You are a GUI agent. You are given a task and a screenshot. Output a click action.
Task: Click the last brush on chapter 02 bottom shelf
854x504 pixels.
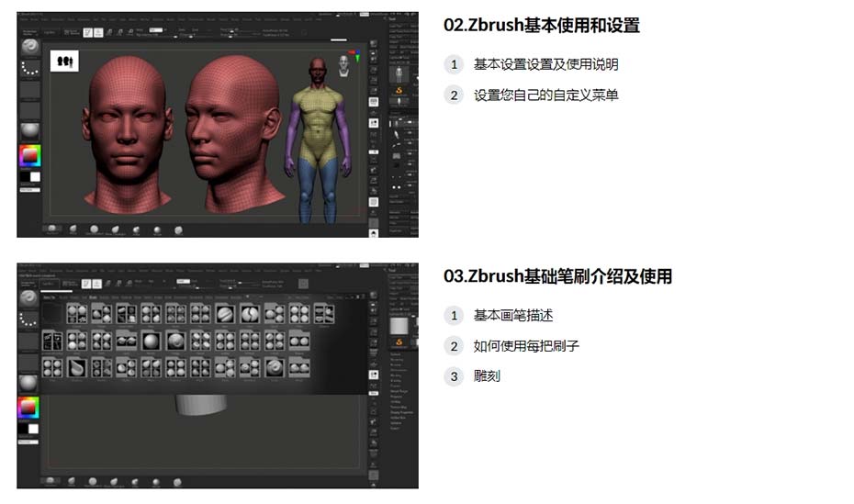click(x=178, y=230)
